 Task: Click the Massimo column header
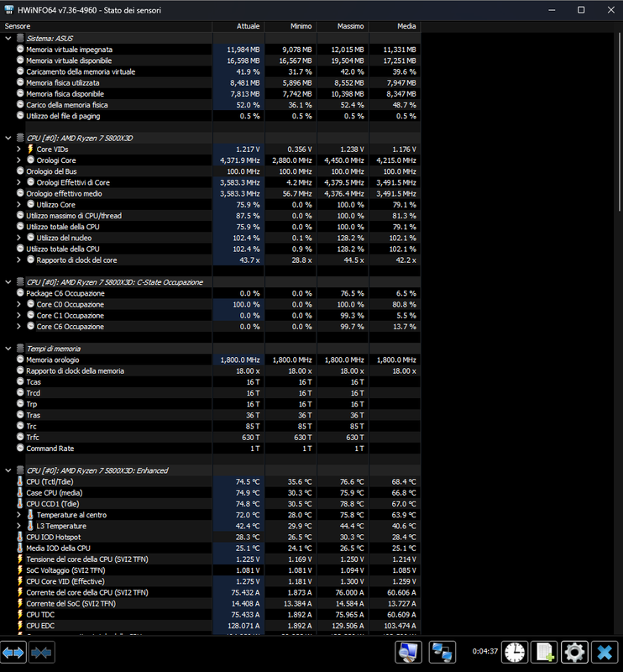pos(343,26)
